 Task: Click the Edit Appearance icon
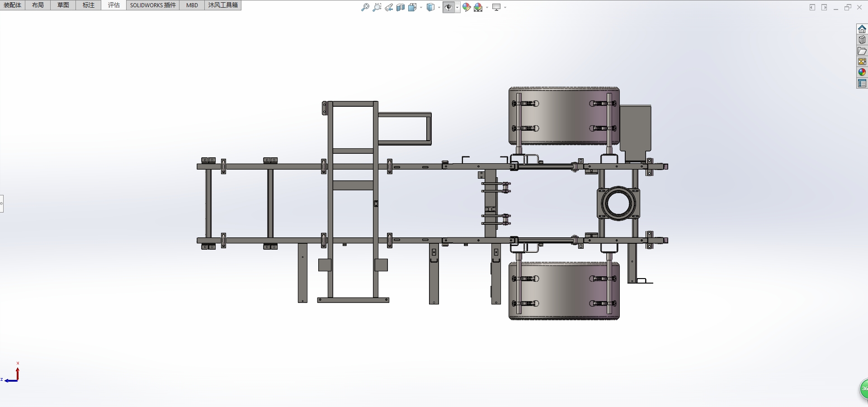coord(467,7)
